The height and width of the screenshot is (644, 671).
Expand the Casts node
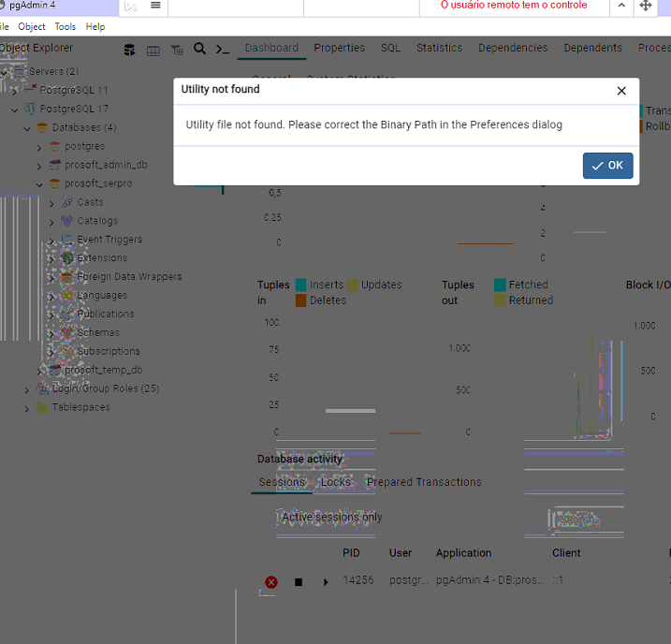click(x=51, y=204)
